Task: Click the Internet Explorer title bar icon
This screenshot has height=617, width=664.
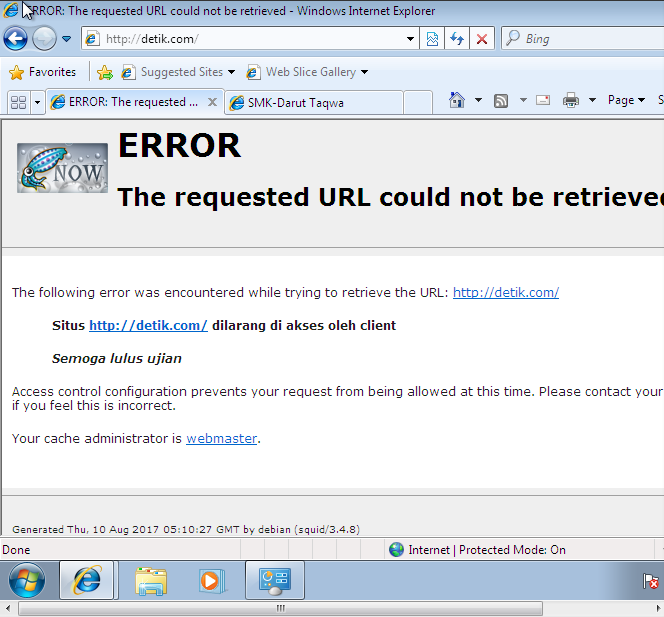Action: point(11,10)
